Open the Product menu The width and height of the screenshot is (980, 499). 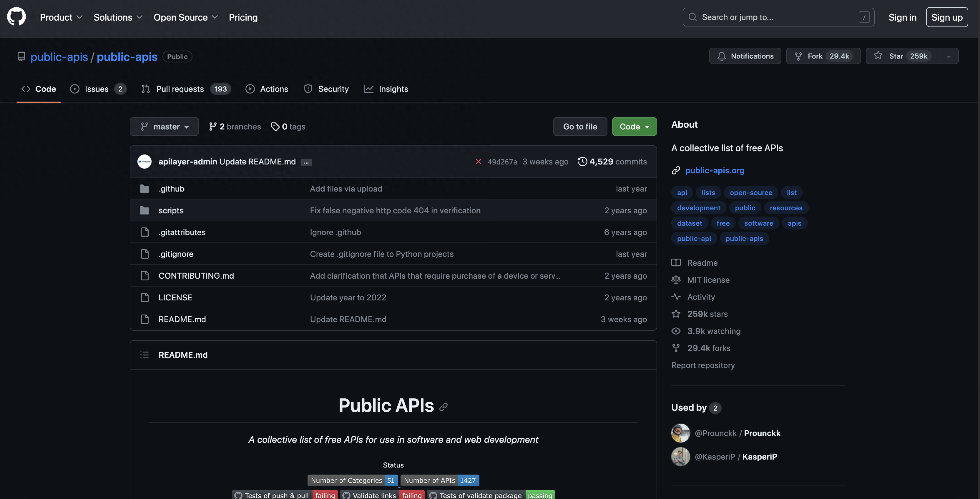pos(61,17)
